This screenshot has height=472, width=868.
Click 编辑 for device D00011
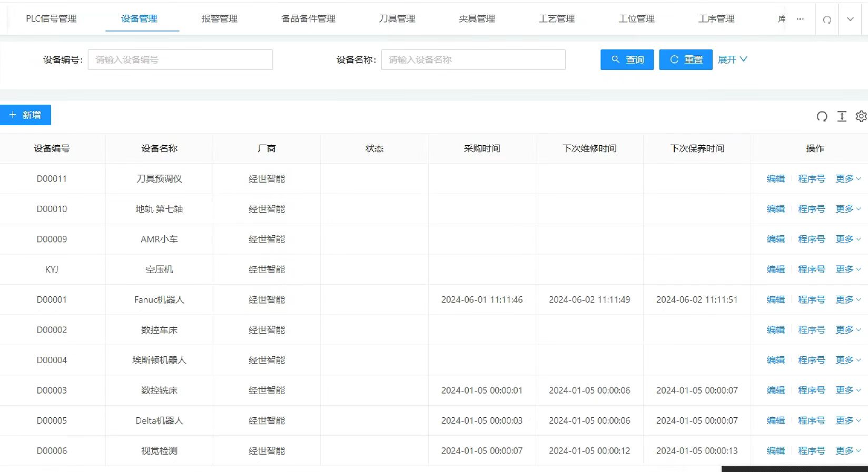776,179
